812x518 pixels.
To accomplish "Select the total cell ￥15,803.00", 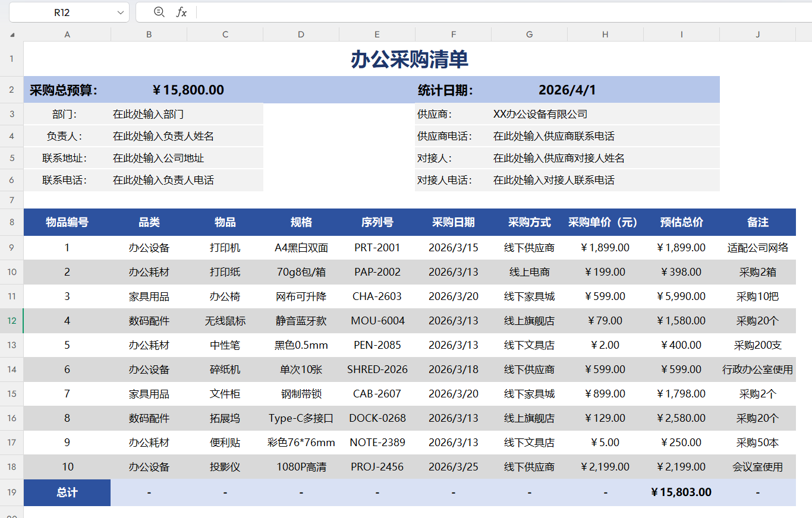I will coord(681,492).
